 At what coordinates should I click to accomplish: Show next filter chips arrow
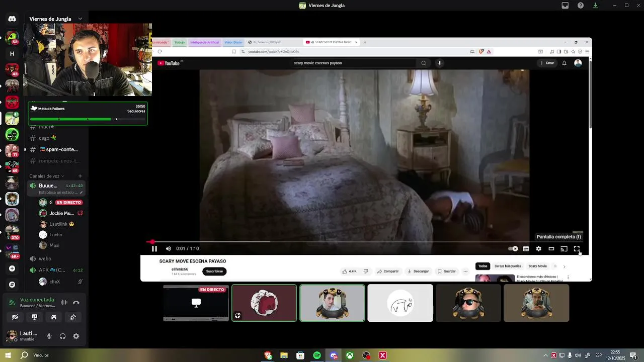(x=564, y=266)
